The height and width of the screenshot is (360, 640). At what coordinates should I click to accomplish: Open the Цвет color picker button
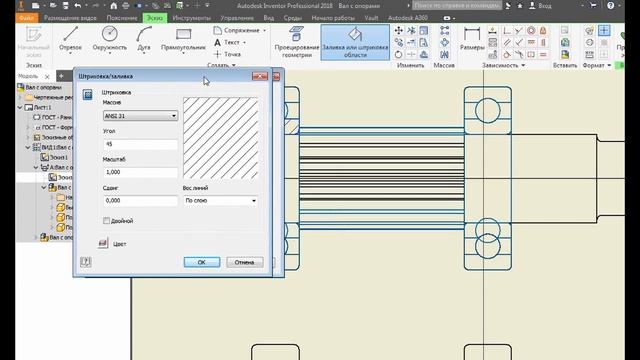pyautogui.click(x=103, y=243)
